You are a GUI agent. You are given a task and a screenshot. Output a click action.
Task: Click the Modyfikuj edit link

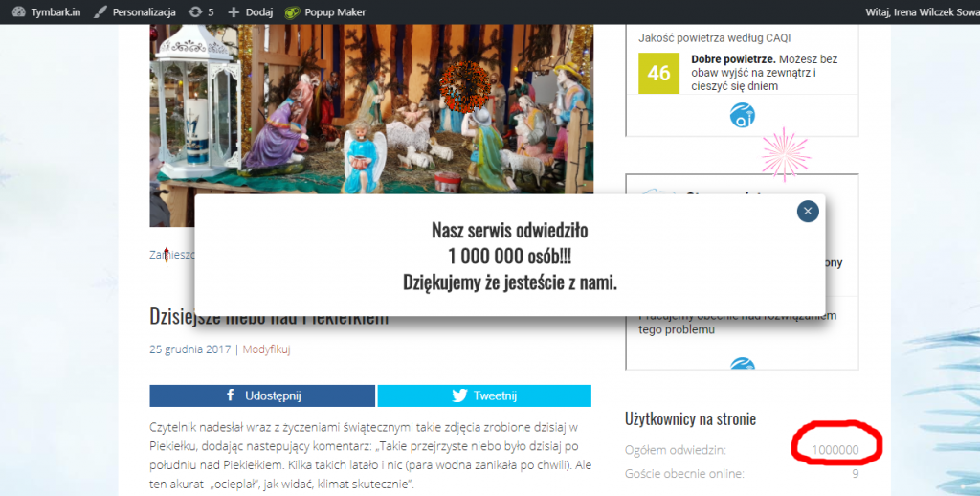pos(266,349)
